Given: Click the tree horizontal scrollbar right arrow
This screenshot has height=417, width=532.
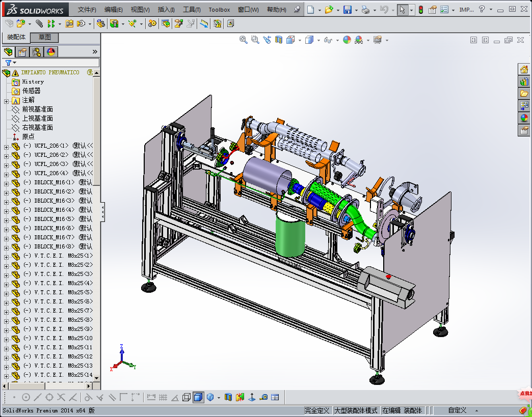Looking at the screenshot, I should 89,386.
